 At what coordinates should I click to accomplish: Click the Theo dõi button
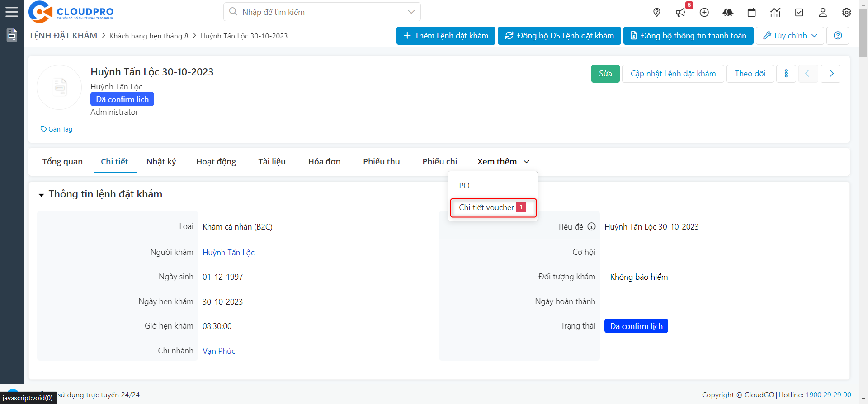click(750, 74)
